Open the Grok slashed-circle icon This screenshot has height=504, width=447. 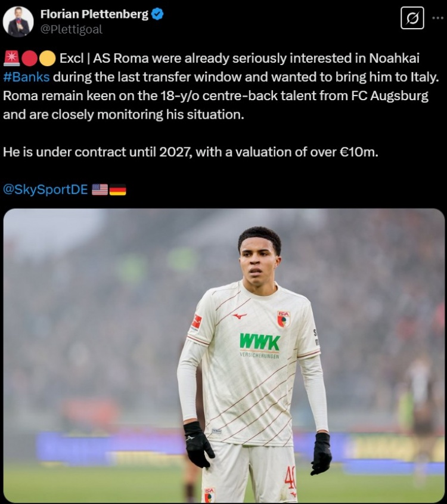tap(412, 18)
